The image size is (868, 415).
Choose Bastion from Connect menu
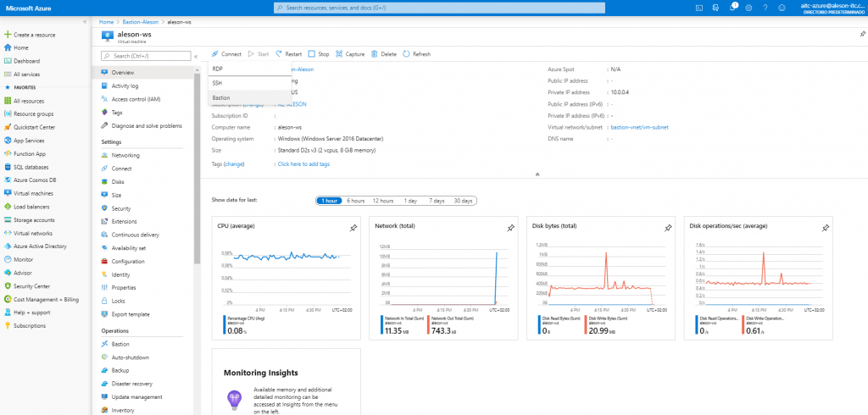(x=250, y=97)
